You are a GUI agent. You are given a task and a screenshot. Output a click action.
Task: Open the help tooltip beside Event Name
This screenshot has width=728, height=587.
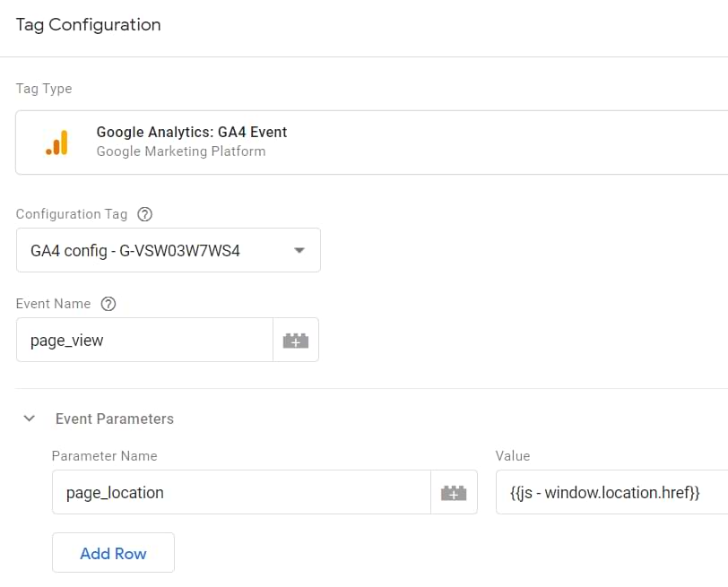[x=108, y=304]
